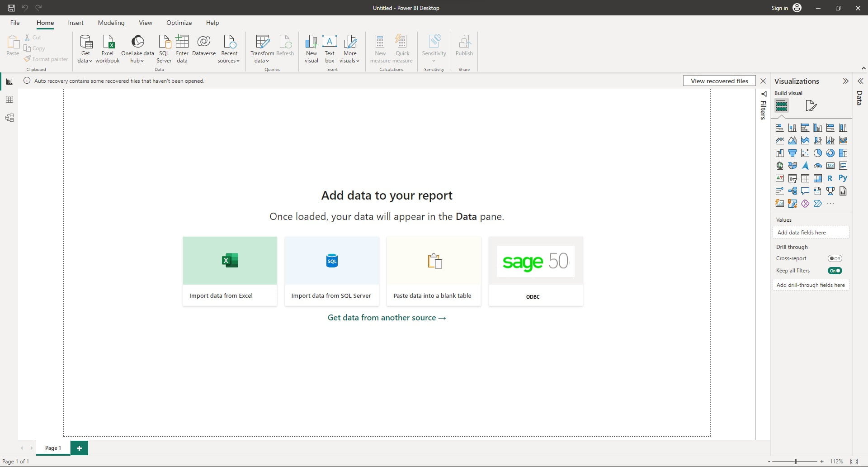Click Get data from another source link
Viewport: 868px width, 467px height.
(387, 317)
